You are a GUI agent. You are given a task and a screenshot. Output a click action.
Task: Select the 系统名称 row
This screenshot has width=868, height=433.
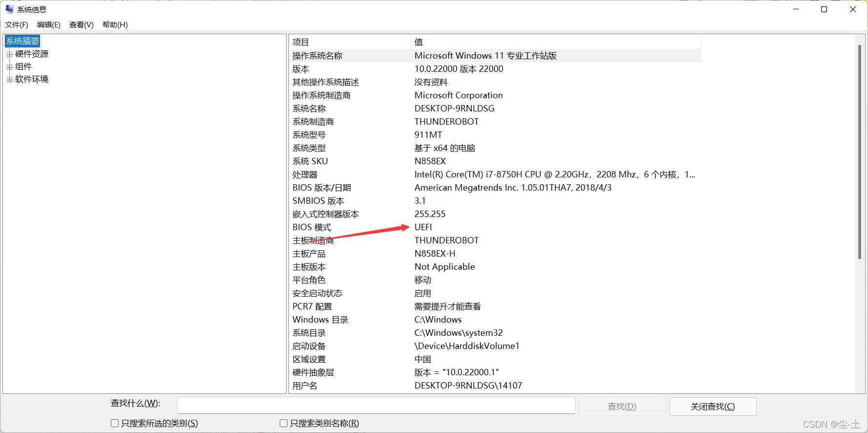496,108
